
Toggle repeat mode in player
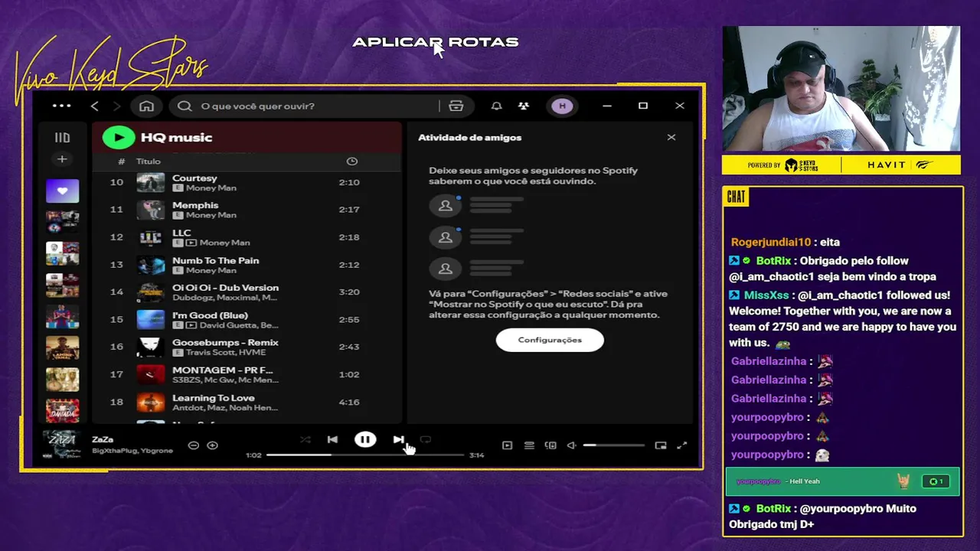click(x=426, y=440)
